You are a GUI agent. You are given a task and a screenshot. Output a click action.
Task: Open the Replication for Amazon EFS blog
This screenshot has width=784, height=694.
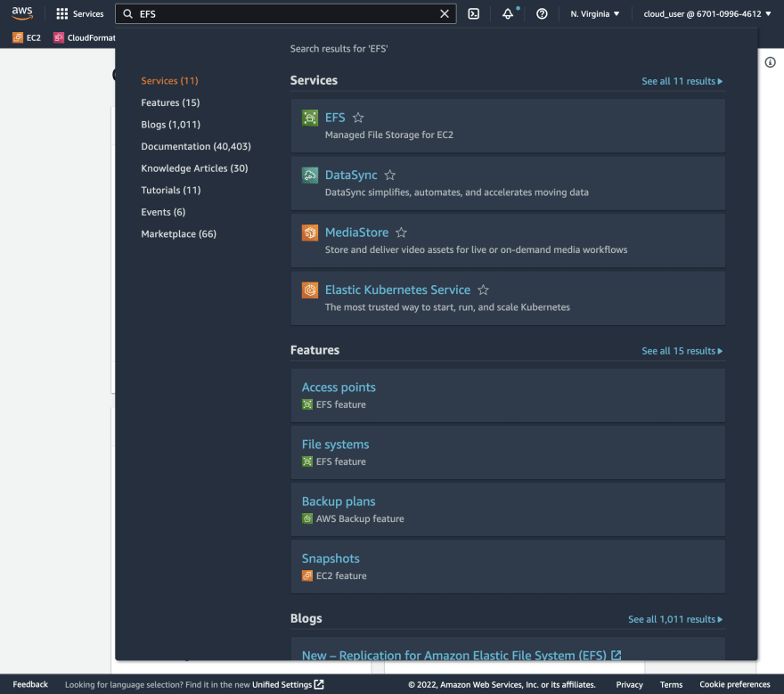(461, 655)
